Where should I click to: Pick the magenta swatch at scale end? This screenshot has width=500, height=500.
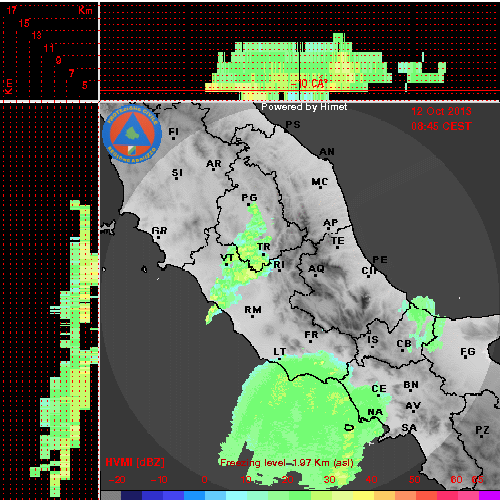coord(489,495)
